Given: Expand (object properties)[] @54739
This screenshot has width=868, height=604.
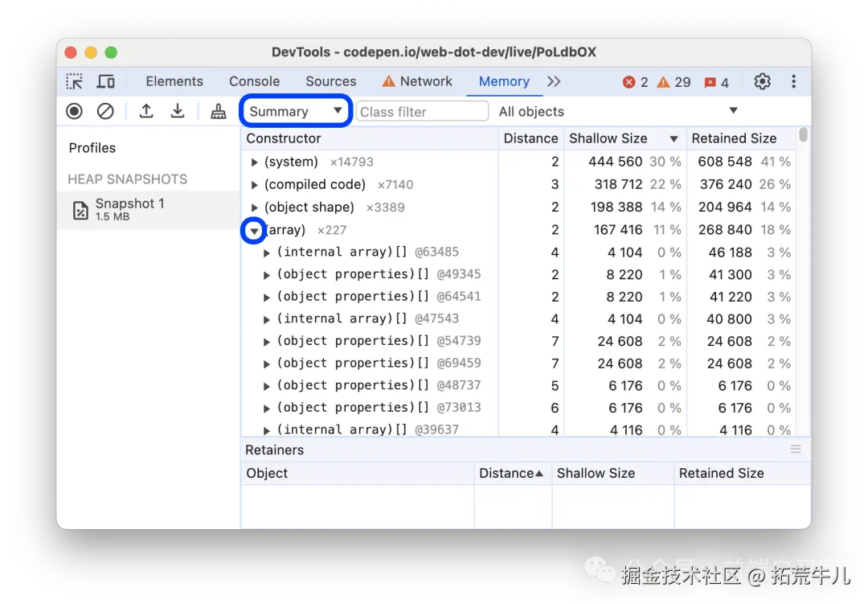Looking at the screenshot, I should pos(266,341).
